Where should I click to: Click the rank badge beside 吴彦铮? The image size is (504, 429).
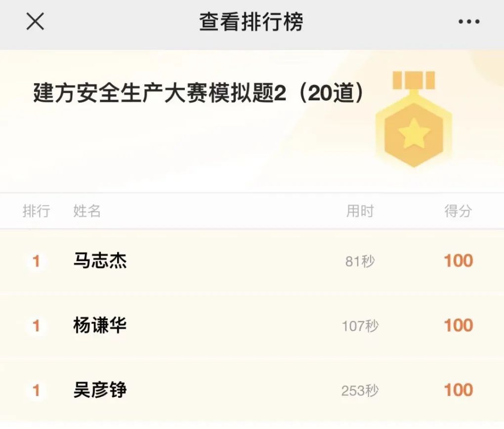coord(36,390)
